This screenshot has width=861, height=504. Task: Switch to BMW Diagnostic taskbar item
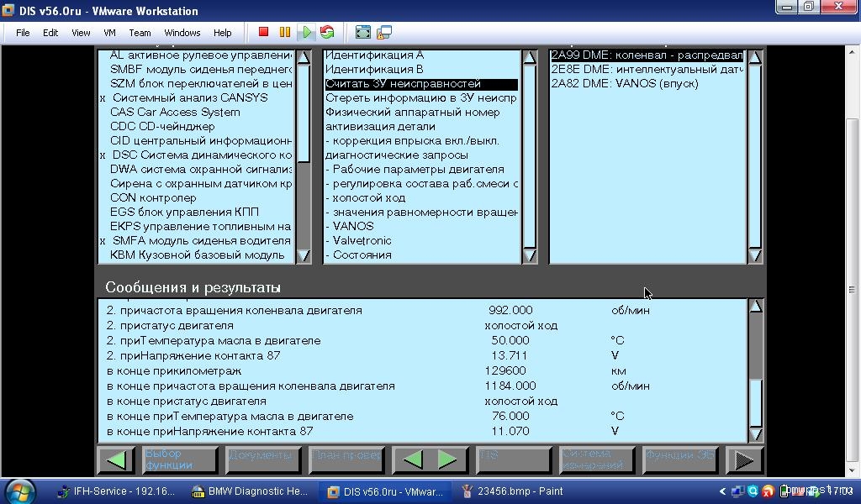251,491
